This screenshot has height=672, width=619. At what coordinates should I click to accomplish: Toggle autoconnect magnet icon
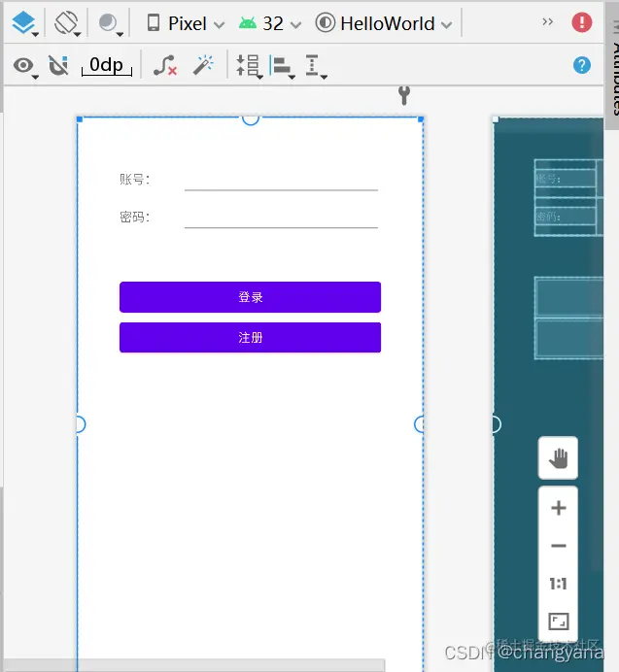58,66
